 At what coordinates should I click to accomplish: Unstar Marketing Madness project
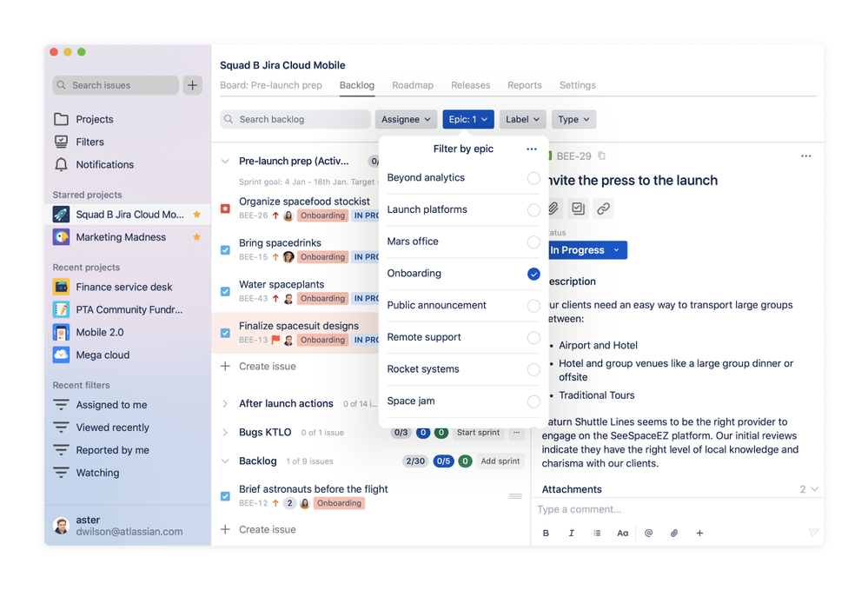point(196,237)
